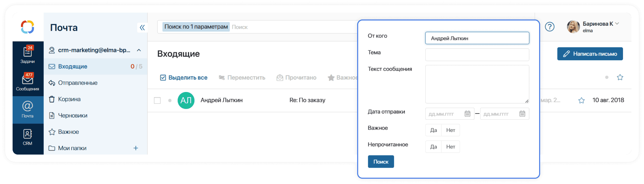Image resolution: width=644 pixels, height=184 pixels.
Task: Go to the CRM section icon
Action: tap(28, 137)
